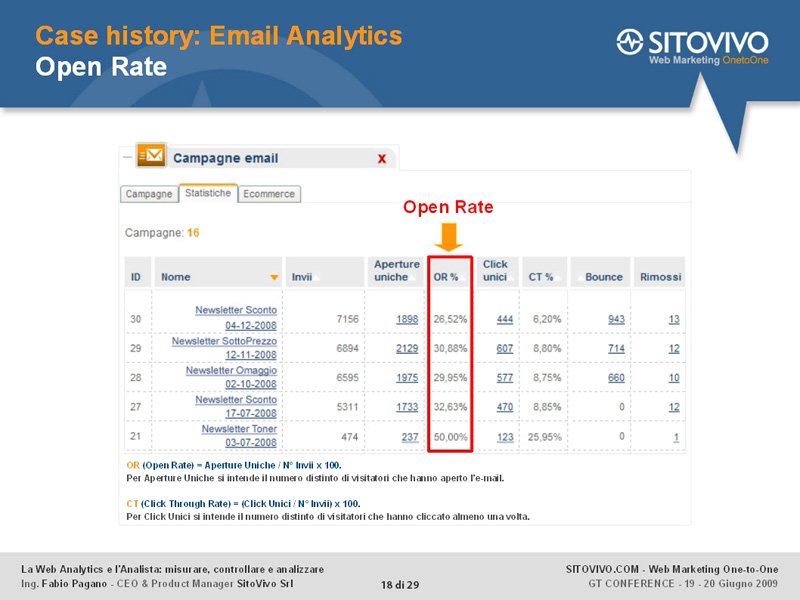This screenshot has width=800, height=600.
Task: Click the Invii value 5311
Action: point(347,407)
